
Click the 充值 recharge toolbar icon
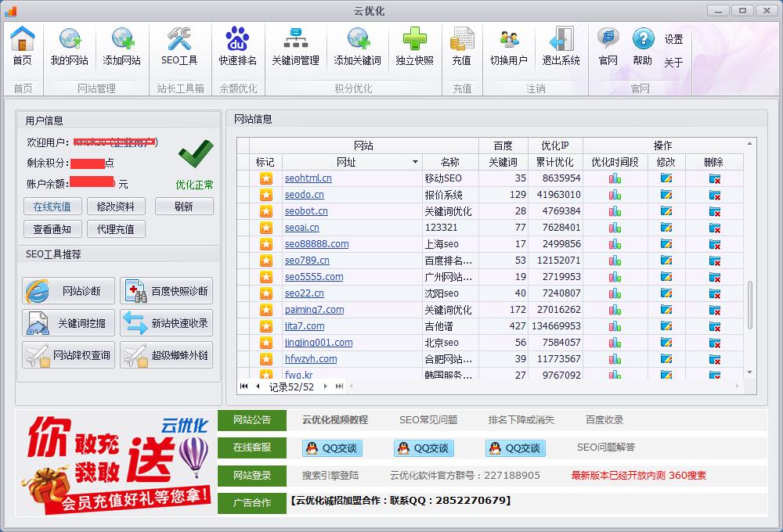(x=461, y=47)
